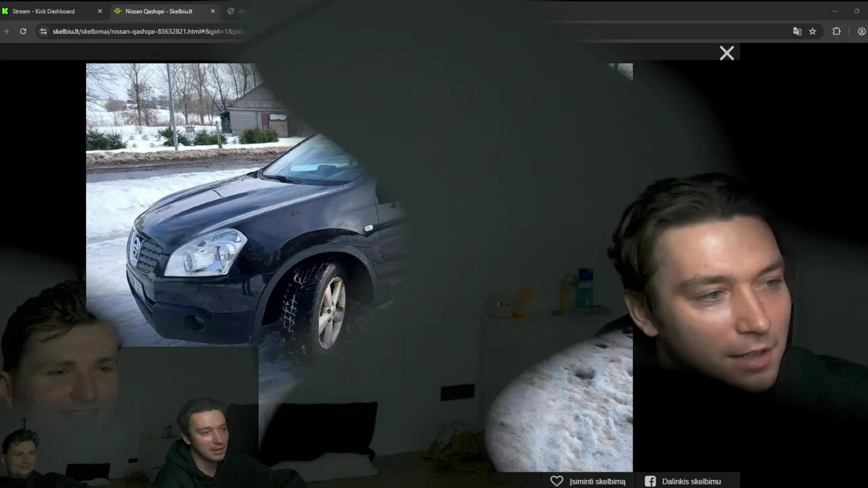The width and height of the screenshot is (868, 488).
Task: Save ad via Įsiminti skelbimą
Action: [x=588, y=481]
